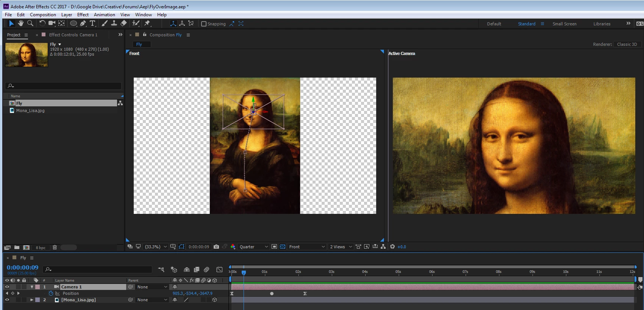
Task: Open the Classic 3D renderer selector
Action: tap(627, 44)
